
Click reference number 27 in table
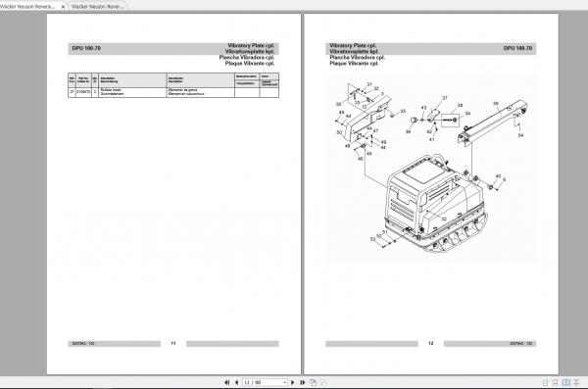point(72,92)
